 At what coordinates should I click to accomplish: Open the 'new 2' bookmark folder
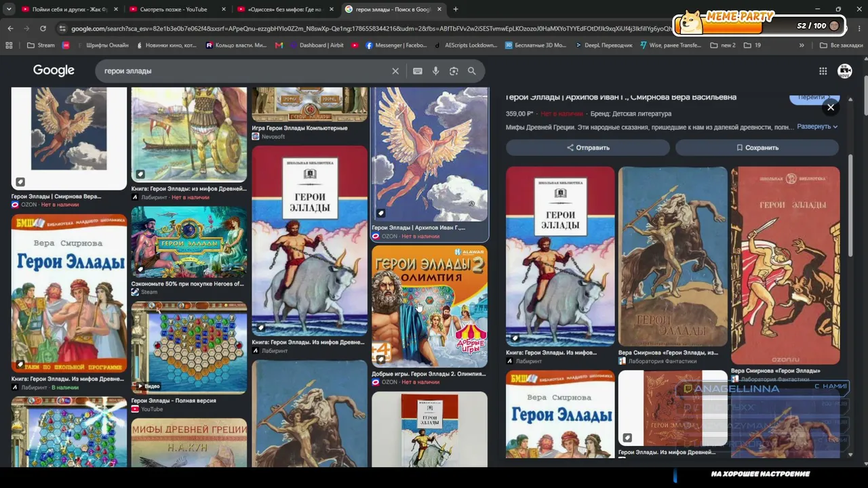[x=723, y=45]
